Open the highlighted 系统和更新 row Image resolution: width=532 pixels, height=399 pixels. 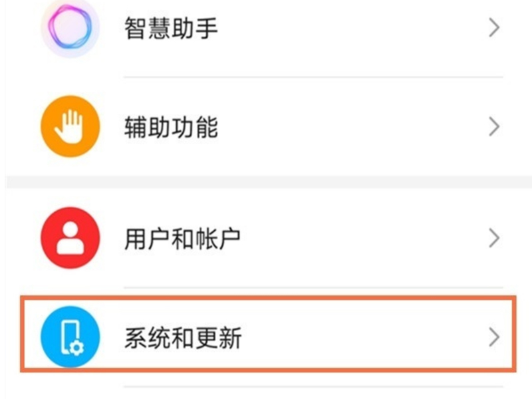coord(266,338)
